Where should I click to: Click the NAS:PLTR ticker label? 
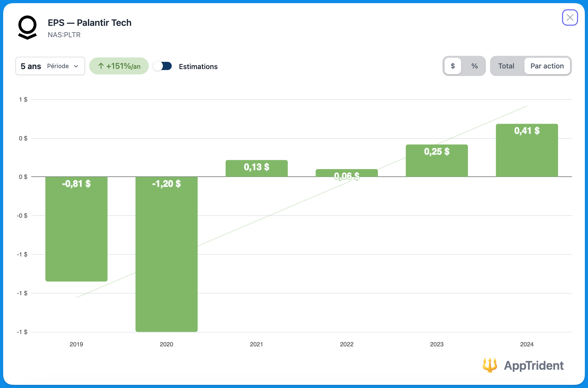point(64,35)
